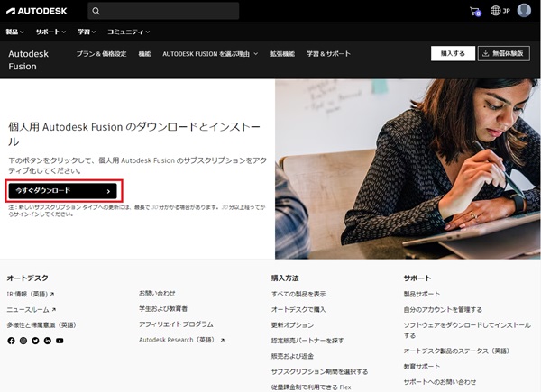Open 学生および教育者 link
Viewport: 541px width, 392px height.
[x=163, y=309]
